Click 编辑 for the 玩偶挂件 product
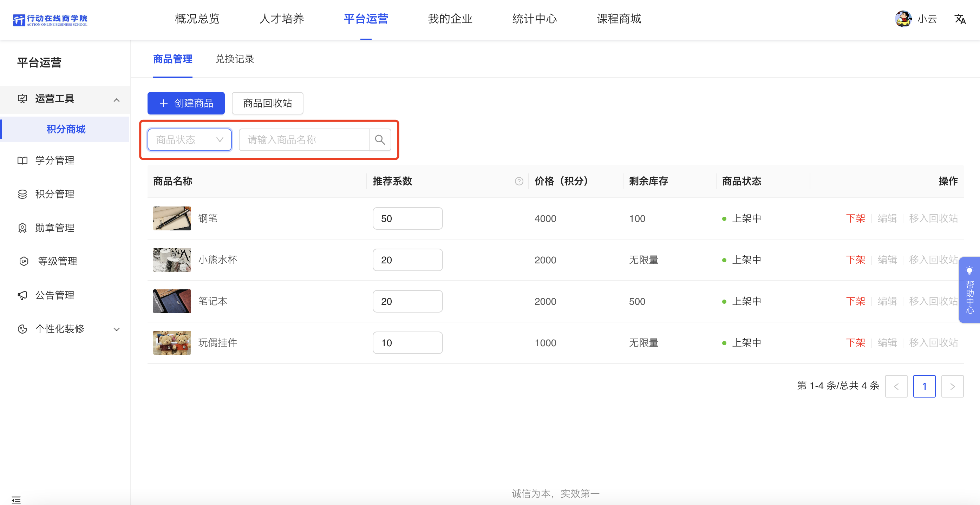The width and height of the screenshot is (980, 505). (887, 343)
